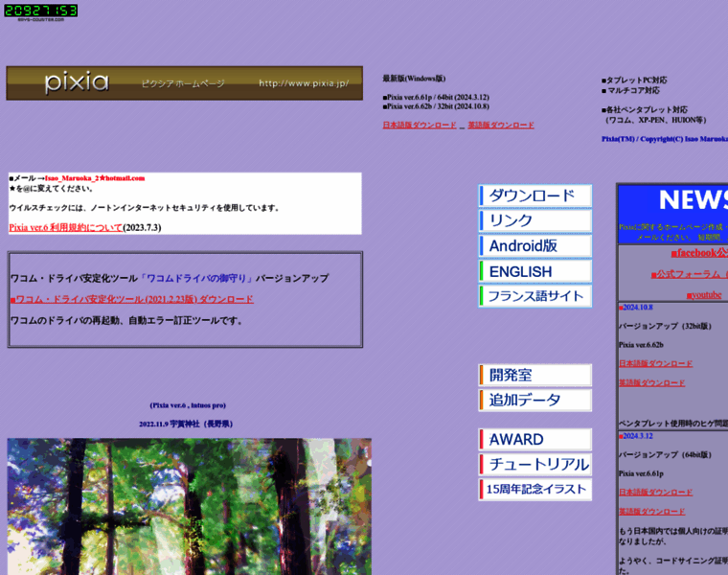
Task: Click the Pixia homepage banner logo
Action: (184, 83)
